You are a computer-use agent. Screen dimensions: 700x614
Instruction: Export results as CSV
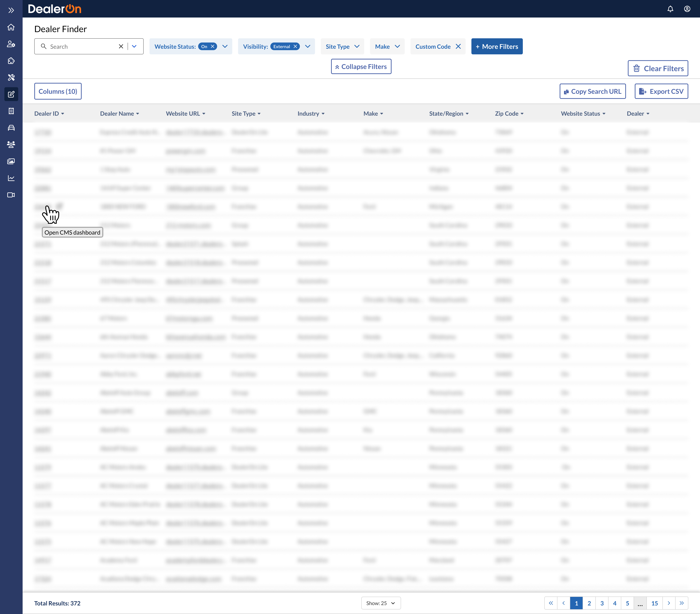(x=661, y=91)
